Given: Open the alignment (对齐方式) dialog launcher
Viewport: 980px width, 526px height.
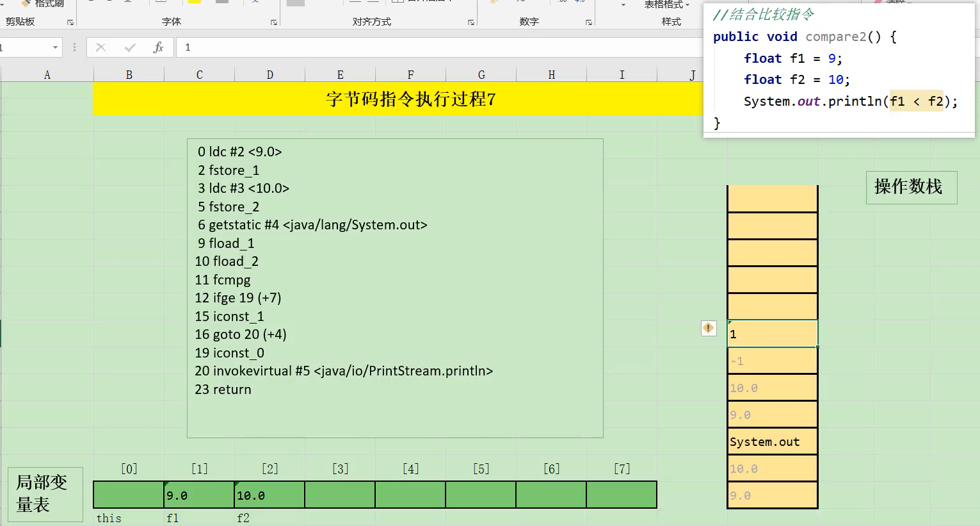Looking at the screenshot, I should coord(471,22).
